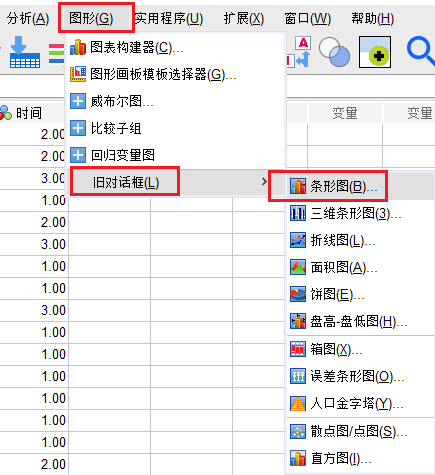Viewport: 435px width, 475px height.
Task: Open the 实用程序(U) menu
Action: tap(169, 18)
